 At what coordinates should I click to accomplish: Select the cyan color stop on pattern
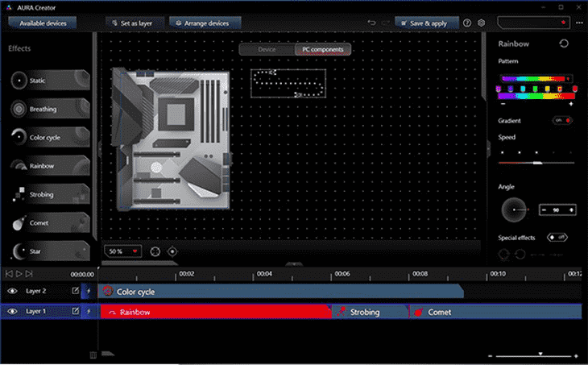point(523,89)
